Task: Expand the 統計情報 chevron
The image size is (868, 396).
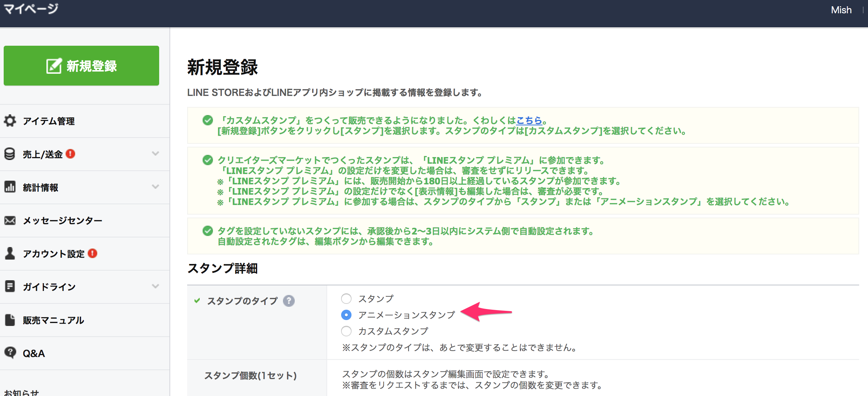Action: 155,187
